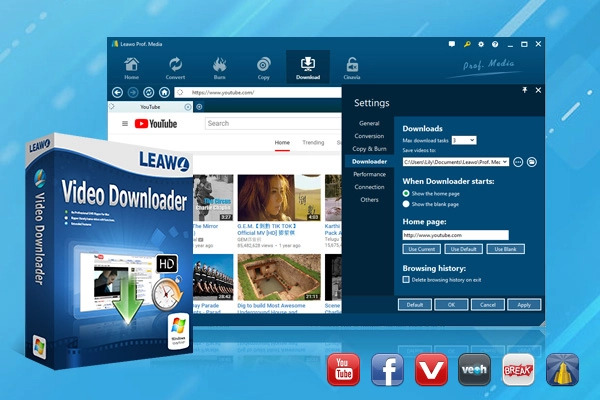Image resolution: width=600 pixels, height=400 pixels.
Task: Open the Copy disc module
Action: point(263,65)
